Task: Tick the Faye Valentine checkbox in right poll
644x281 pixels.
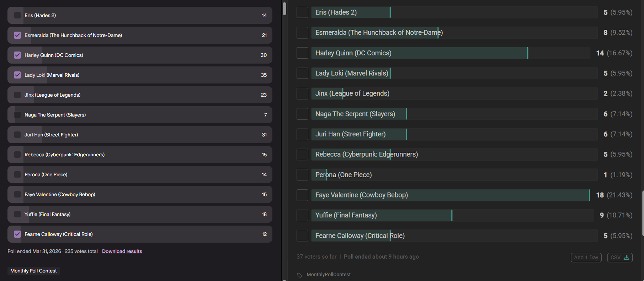Action: pyautogui.click(x=302, y=195)
